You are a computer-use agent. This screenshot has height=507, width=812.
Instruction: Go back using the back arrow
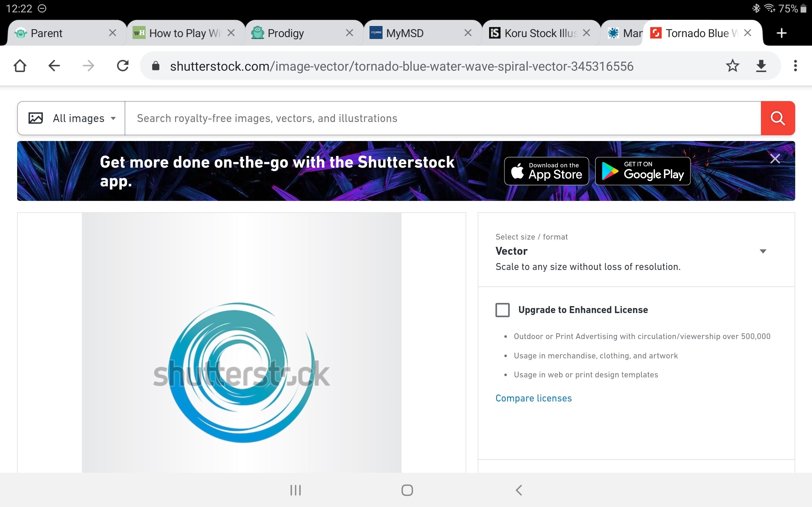[54, 66]
